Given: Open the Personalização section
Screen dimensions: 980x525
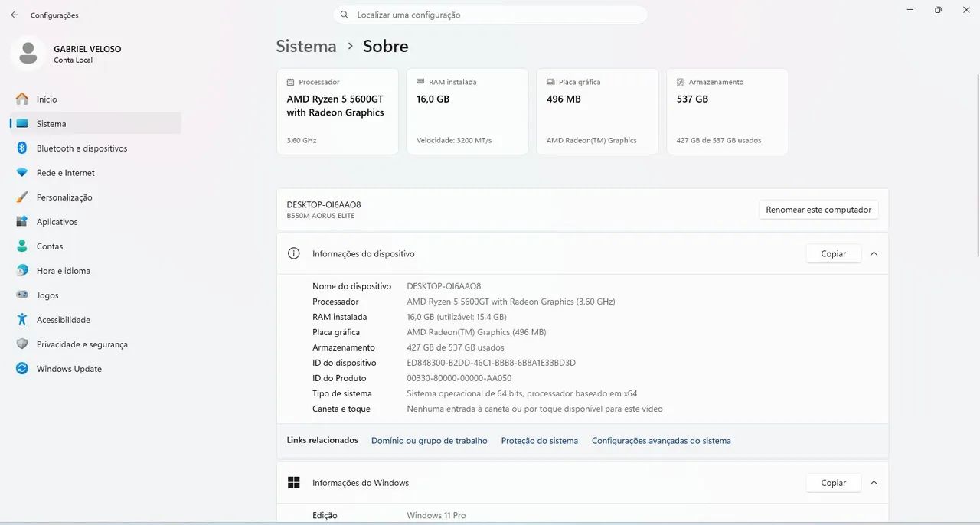Looking at the screenshot, I should click(x=95, y=197).
